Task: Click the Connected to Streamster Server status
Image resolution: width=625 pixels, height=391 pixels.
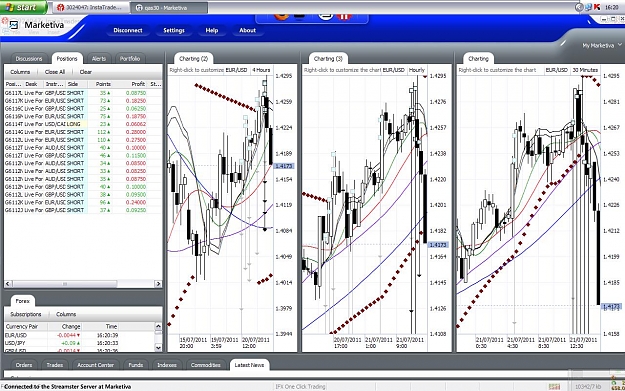Action: click(67, 386)
